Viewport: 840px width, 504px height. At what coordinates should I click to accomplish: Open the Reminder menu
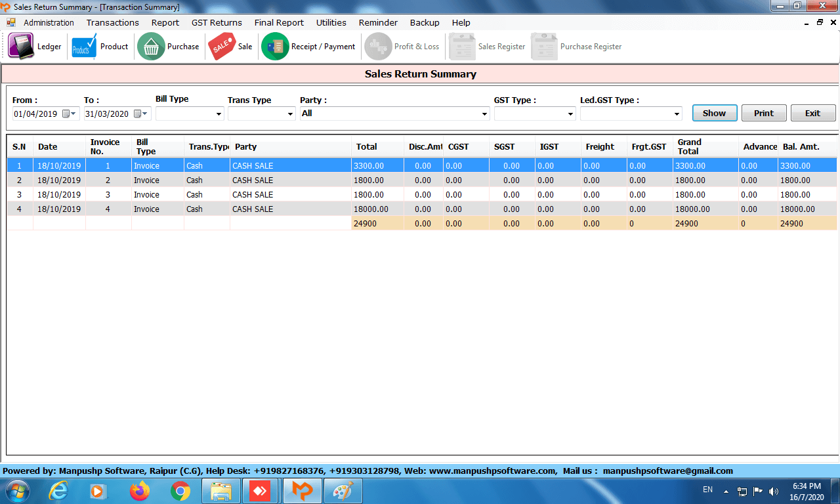378,22
